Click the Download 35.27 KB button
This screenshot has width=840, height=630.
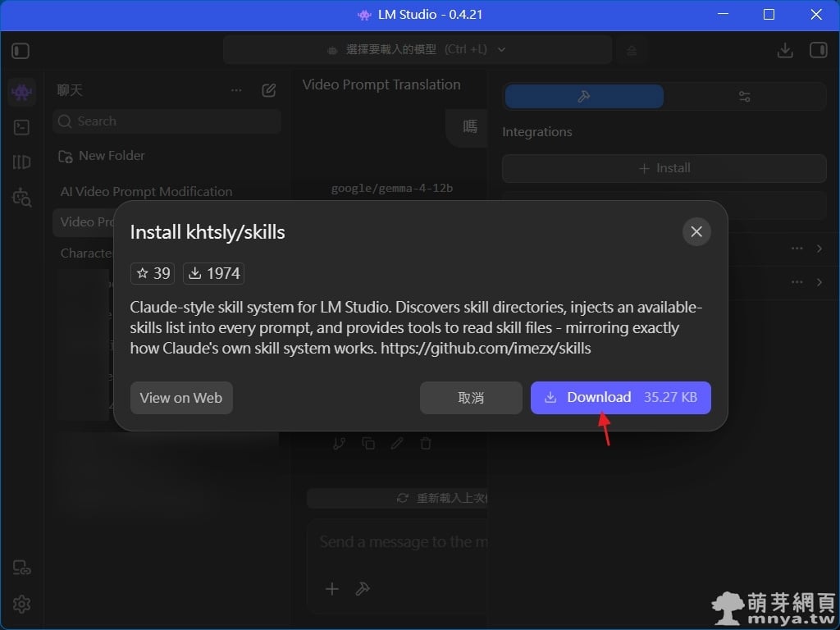pos(620,398)
